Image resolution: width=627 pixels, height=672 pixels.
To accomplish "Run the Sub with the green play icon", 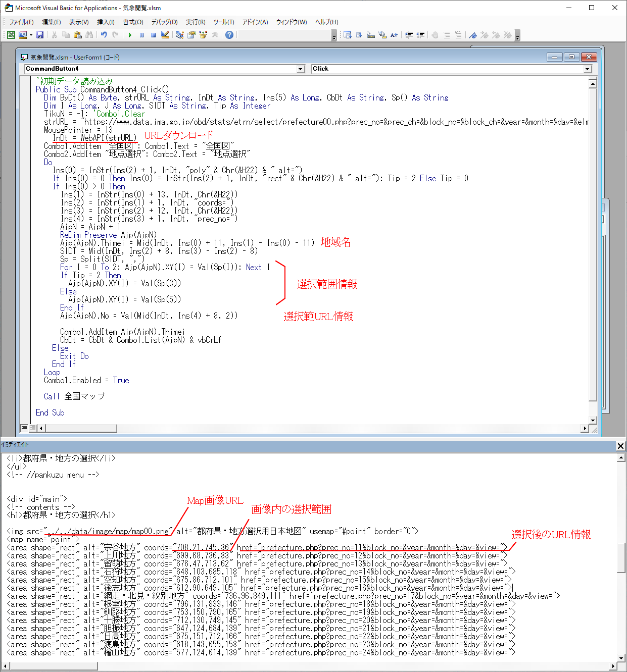I will click(x=130, y=35).
